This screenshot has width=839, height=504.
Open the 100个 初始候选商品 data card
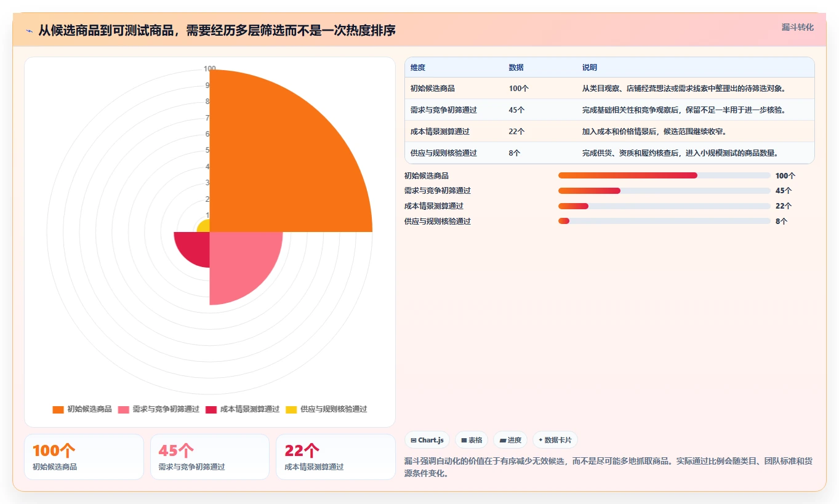pos(84,457)
